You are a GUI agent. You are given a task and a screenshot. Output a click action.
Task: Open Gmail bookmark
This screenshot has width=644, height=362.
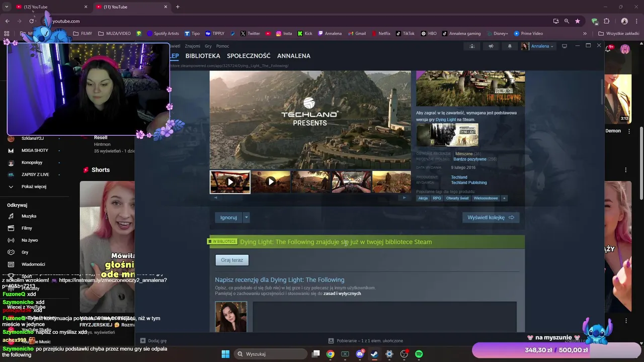coord(357,34)
